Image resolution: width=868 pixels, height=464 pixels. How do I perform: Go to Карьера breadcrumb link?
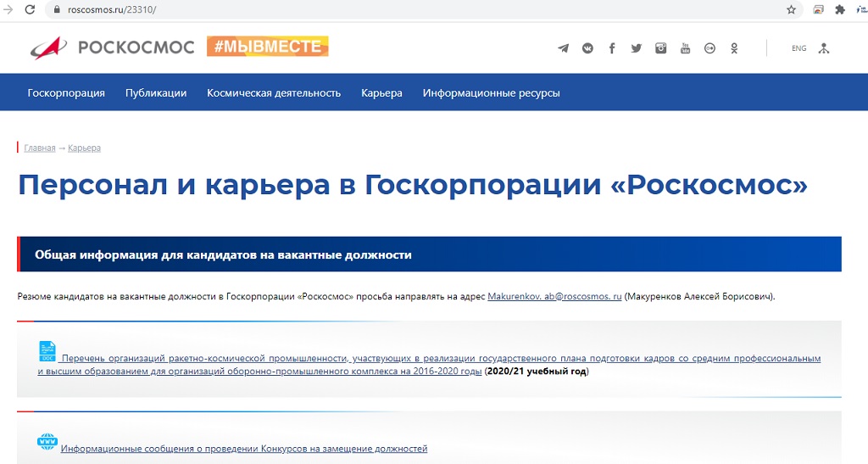pyautogui.click(x=84, y=148)
